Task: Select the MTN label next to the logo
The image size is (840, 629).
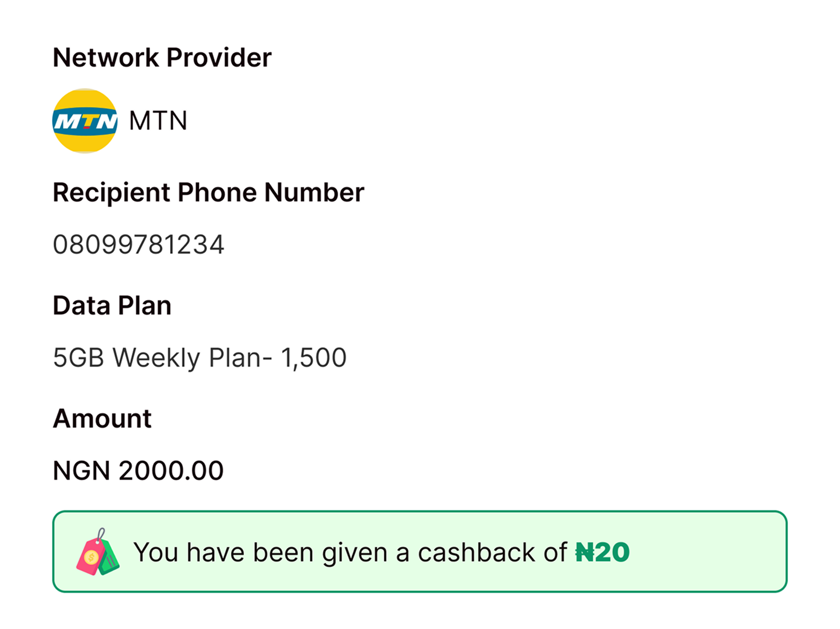Action: coord(158,120)
